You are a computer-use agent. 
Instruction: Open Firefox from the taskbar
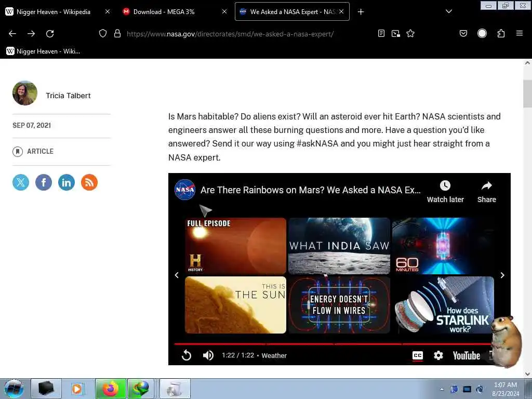(x=111, y=389)
